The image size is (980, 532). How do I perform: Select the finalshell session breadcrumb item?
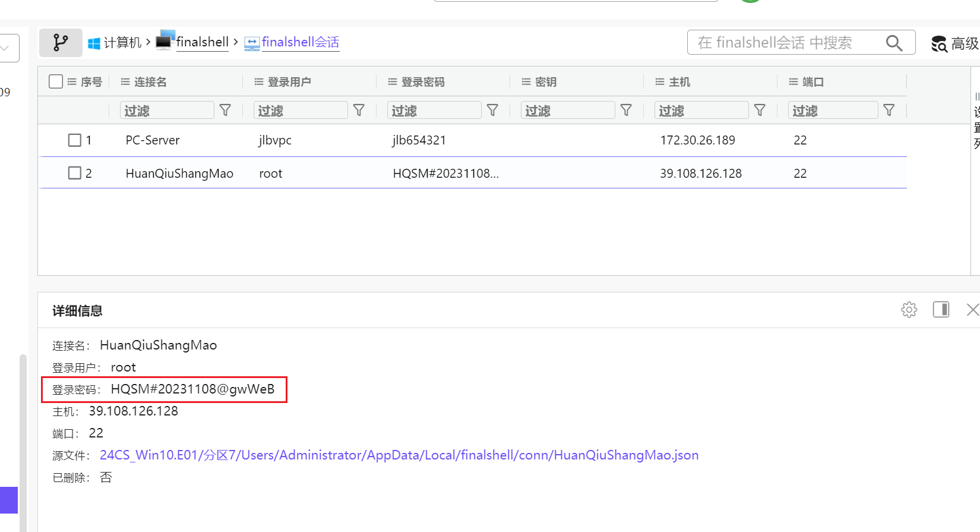coord(300,42)
